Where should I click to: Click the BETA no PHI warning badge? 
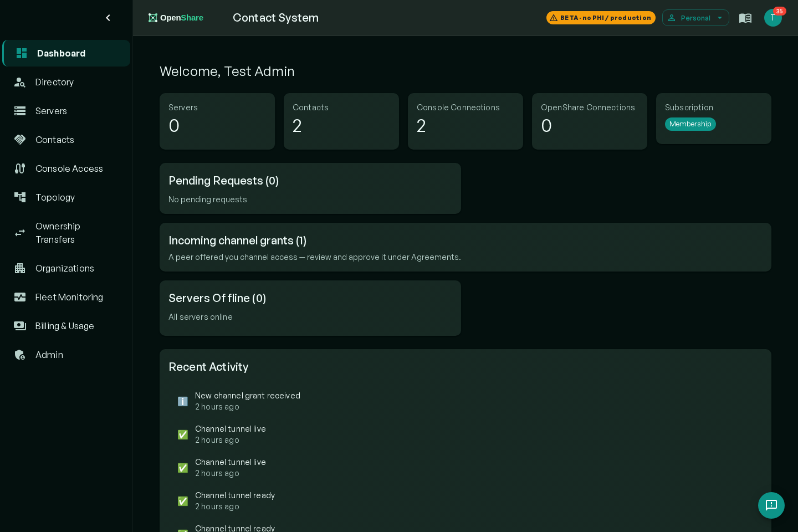click(x=601, y=18)
